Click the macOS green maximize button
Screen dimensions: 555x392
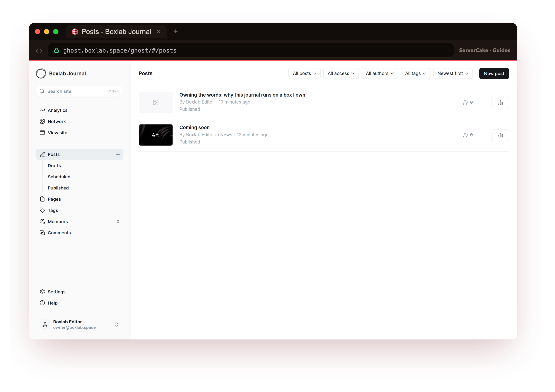(x=56, y=32)
